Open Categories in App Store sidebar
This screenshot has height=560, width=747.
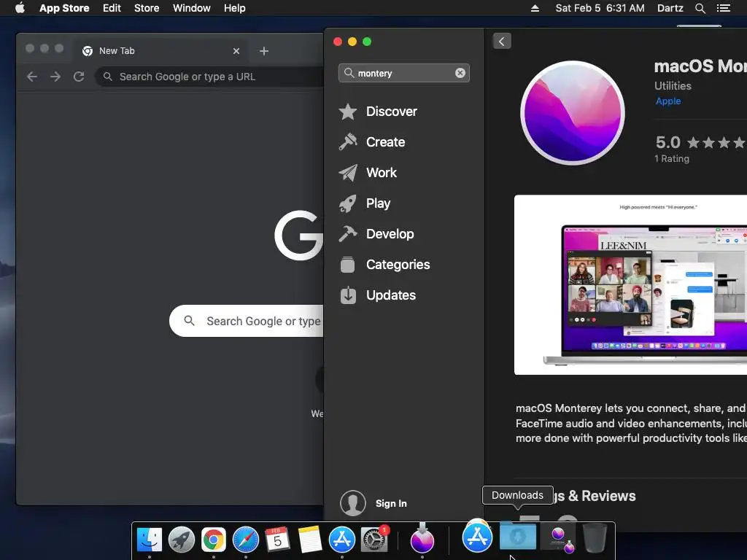[398, 264]
